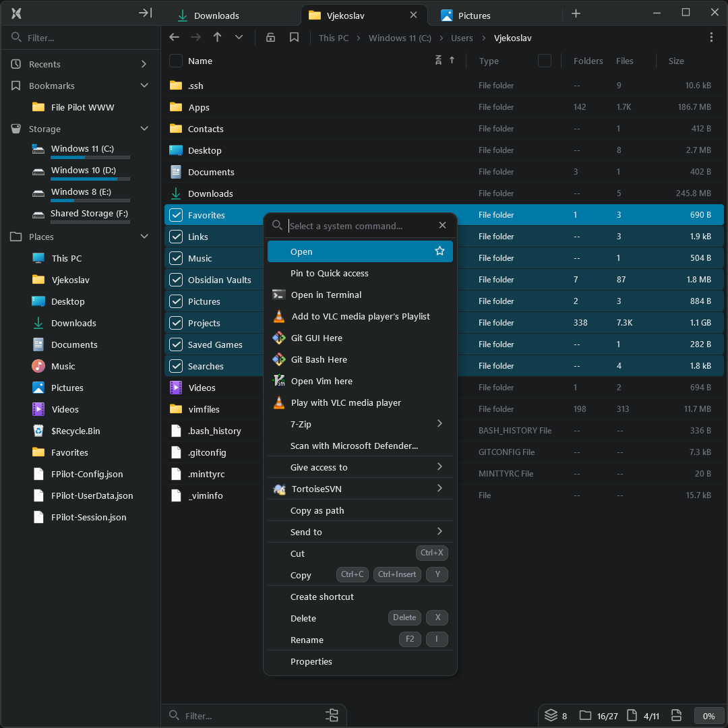This screenshot has height=728, width=728.
Task: Open a new tab with the plus button
Action: pos(576,13)
